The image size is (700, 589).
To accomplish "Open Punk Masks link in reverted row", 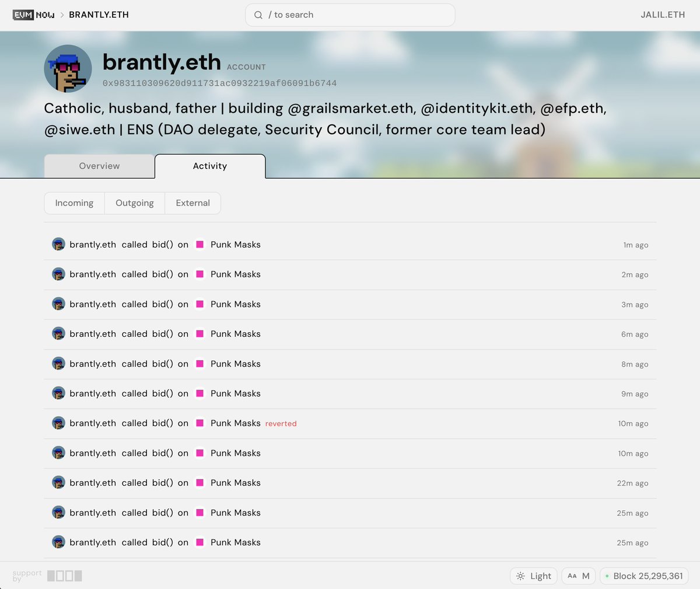I will pos(236,423).
